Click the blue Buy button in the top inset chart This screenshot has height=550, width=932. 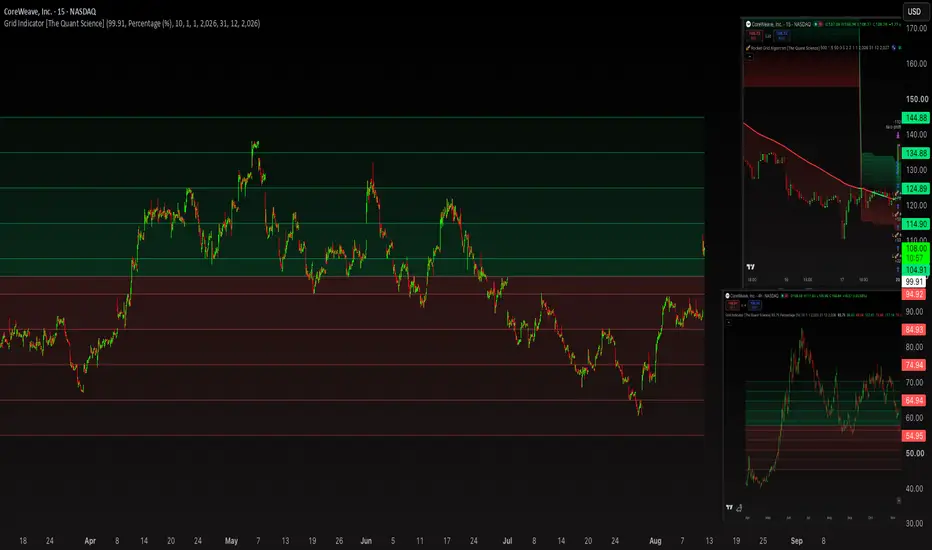point(782,36)
